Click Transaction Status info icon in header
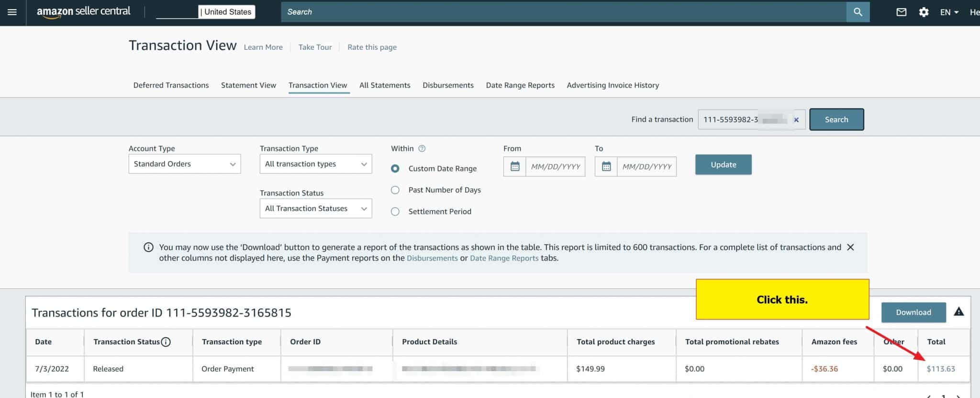980x398 pixels. (x=166, y=342)
